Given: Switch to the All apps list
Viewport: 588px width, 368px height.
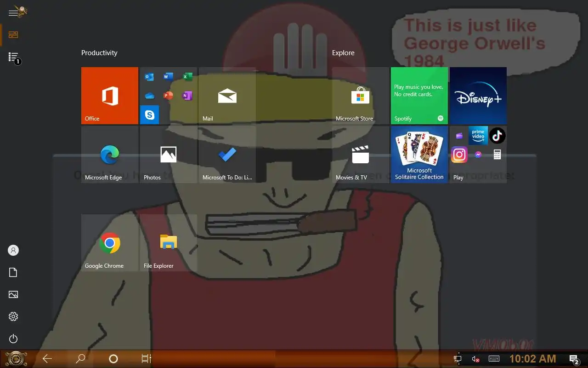Looking at the screenshot, I should coord(13,57).
